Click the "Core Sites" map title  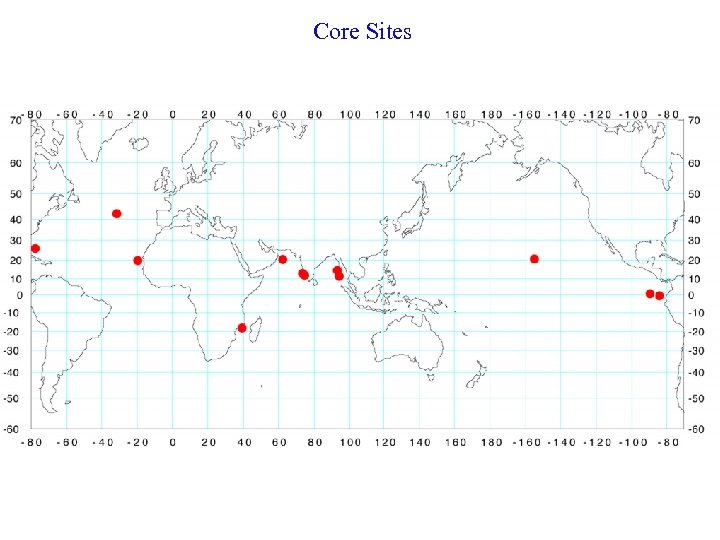(x=362, y=31)
